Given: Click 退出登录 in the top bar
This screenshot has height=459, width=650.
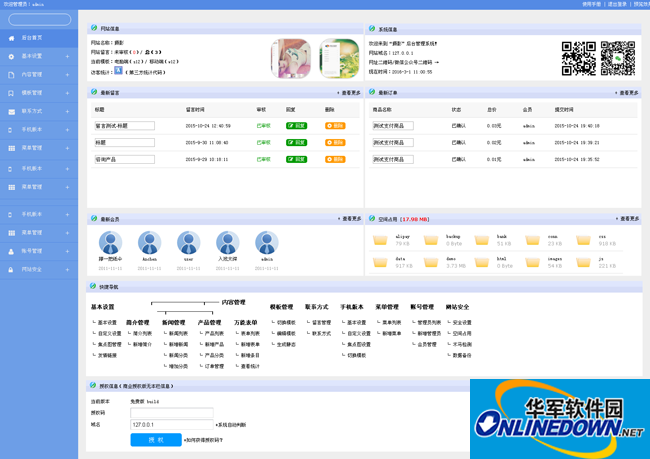Looking at the screenshot, I should 617,4.
